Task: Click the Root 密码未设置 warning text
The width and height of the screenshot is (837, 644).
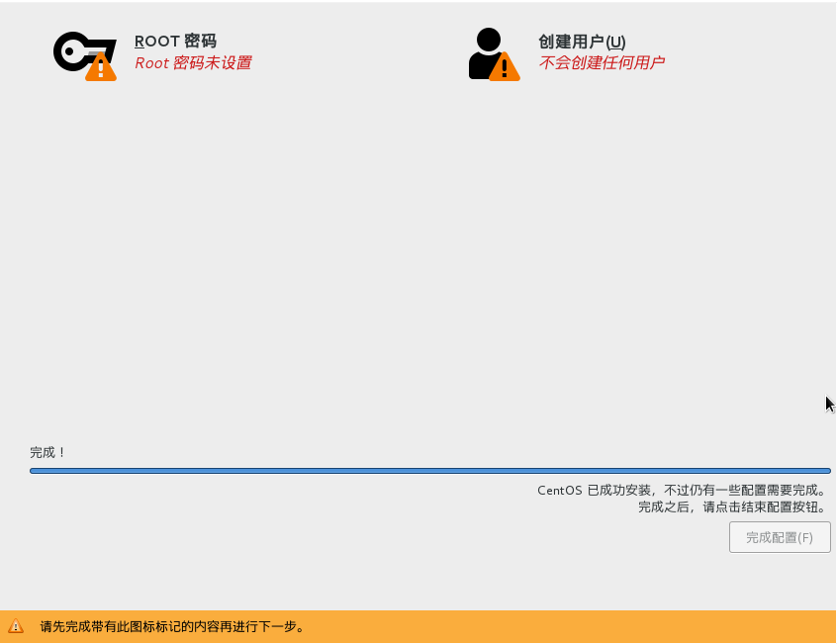Action: point(194,62)
